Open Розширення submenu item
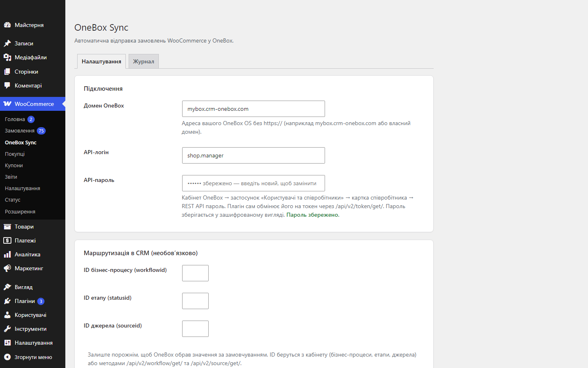Viewport: 588px width, 368px height. 20,212
